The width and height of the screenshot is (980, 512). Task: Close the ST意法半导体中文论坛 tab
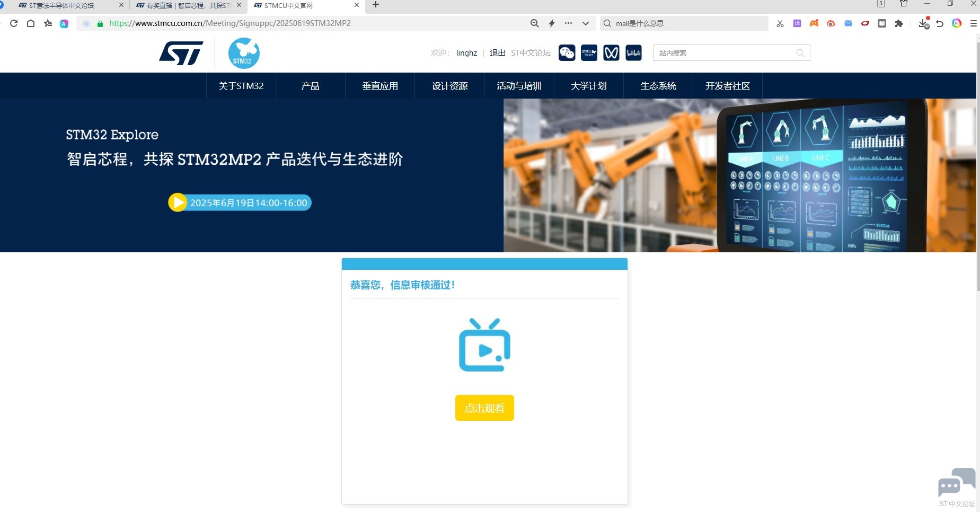[121, 5]
